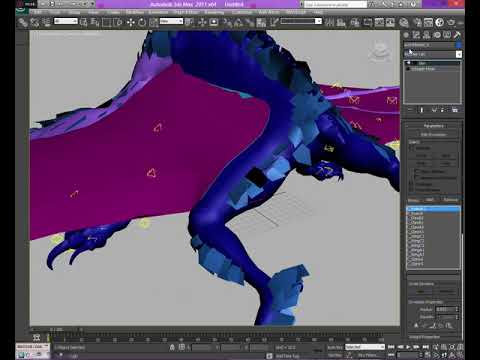
Task: Click the search field in title bar
Action: point(335,4)
